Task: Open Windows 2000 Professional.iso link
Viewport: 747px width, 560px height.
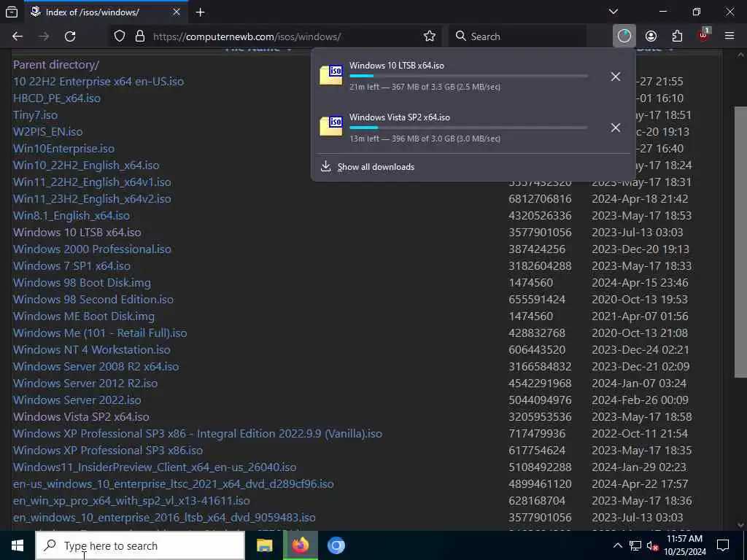Action: pos(92,249)
